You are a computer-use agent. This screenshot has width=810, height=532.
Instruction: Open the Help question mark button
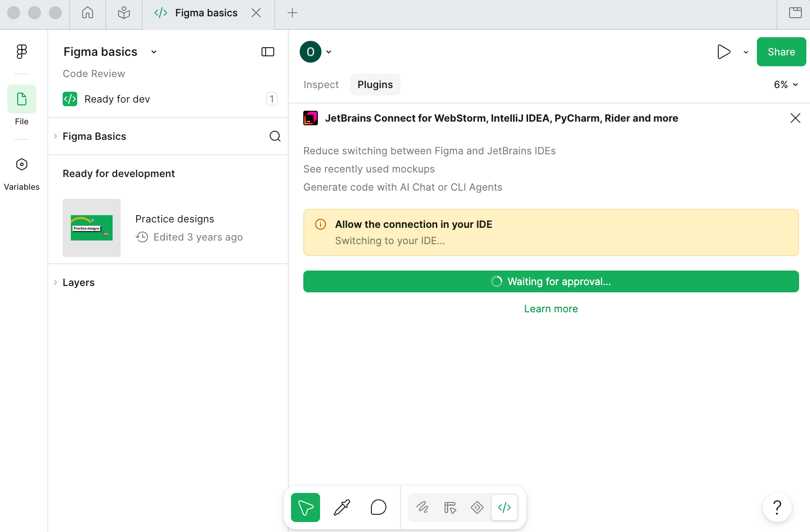pyautogui.click(x=777, y=507)
